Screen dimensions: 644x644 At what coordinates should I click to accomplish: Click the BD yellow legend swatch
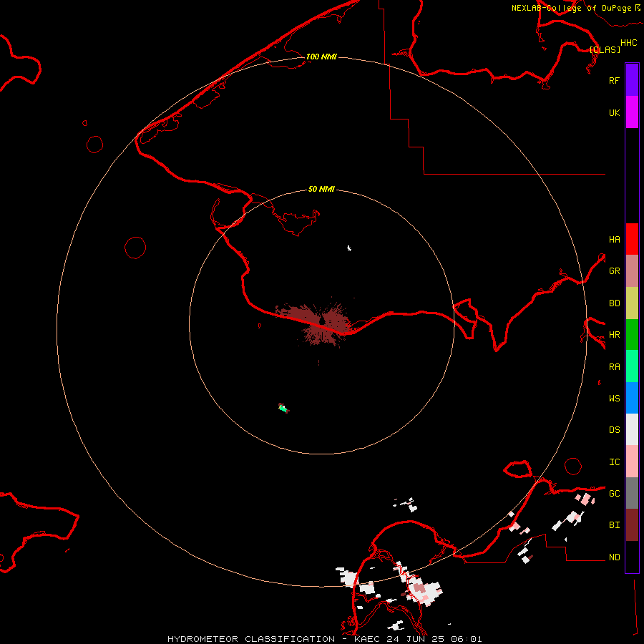pyautogui.click(x=632, y=303)
